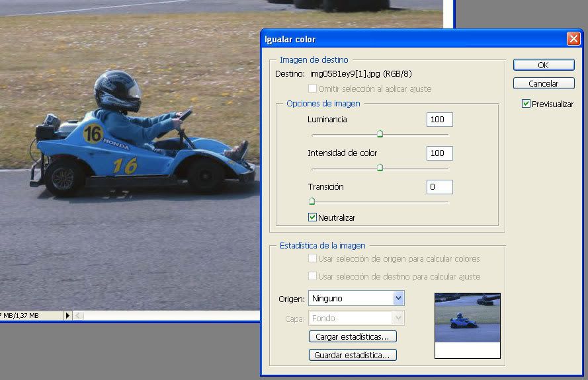
Task: Toggle Usar selección de origen para calcular colores
Action: click(x=312, y=258)
